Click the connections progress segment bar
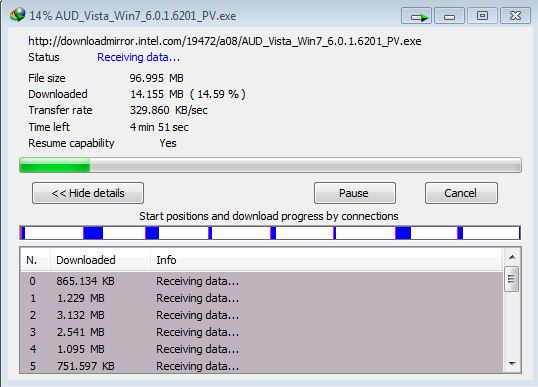The width and height of the screenshot is (538, 387). 270,233
